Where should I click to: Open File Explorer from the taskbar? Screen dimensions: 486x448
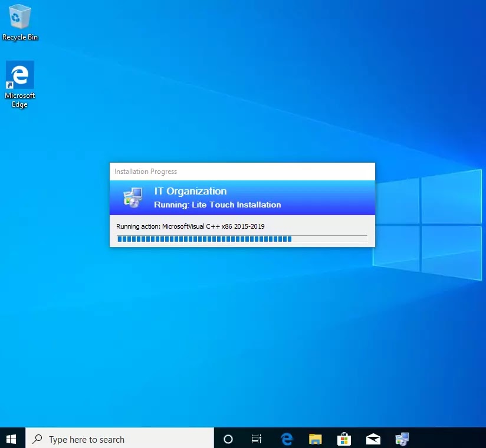(x=315, y=439)
